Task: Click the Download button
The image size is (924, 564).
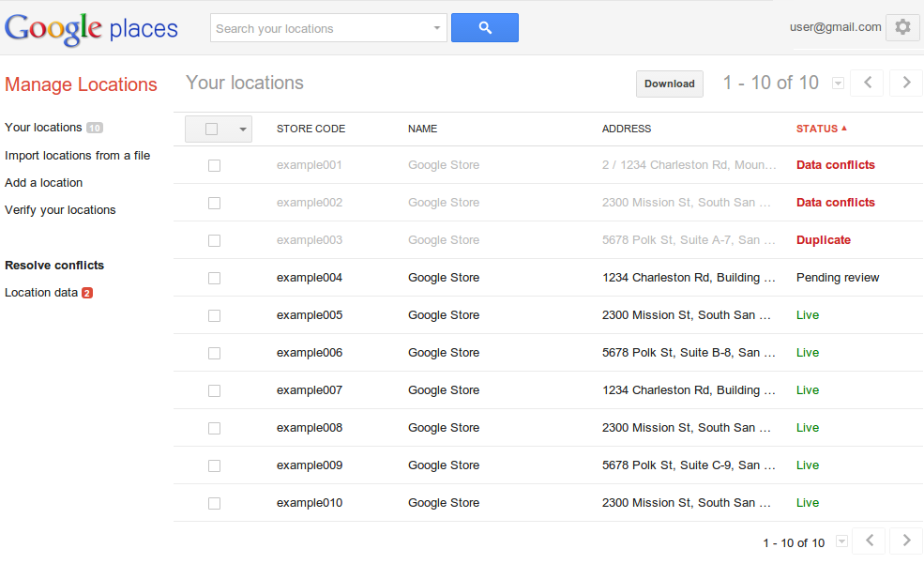Action: (670, 84)
